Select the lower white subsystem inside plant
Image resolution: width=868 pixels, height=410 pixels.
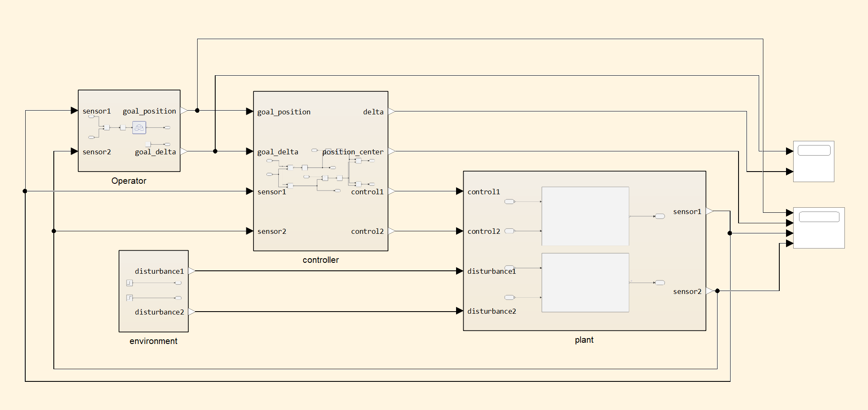click(x=585, y=283)
